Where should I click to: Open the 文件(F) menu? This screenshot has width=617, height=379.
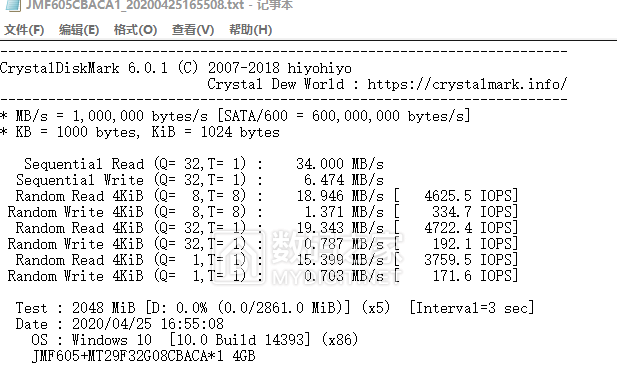(x=24, y=30)
